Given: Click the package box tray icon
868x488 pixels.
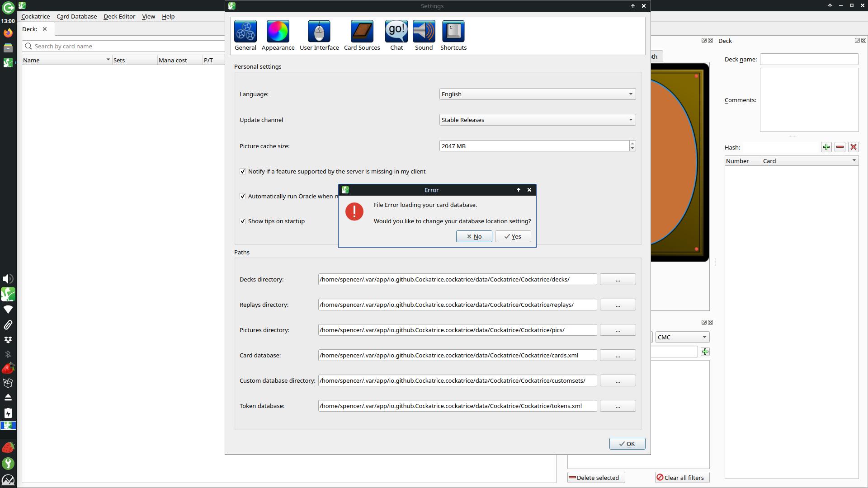Looking at the screenshot, I should click(x=8, y=383).
